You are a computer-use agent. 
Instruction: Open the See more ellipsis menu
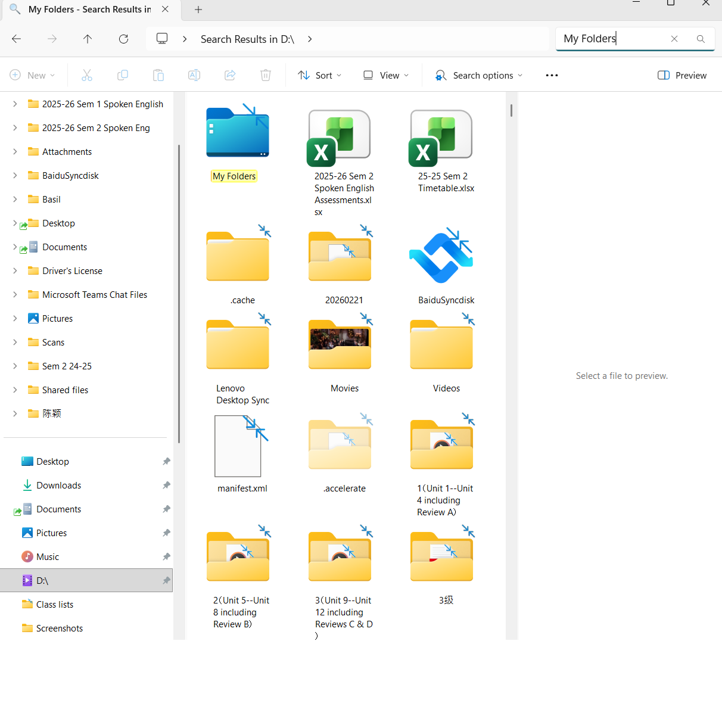pos(552,75)
